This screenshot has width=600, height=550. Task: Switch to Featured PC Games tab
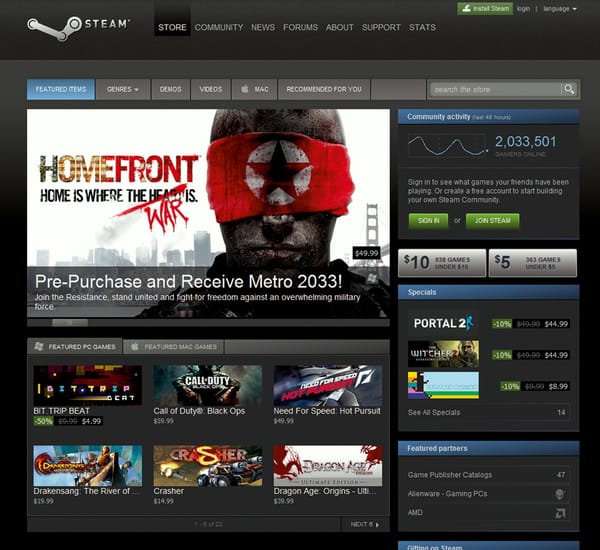click(75, 347)
